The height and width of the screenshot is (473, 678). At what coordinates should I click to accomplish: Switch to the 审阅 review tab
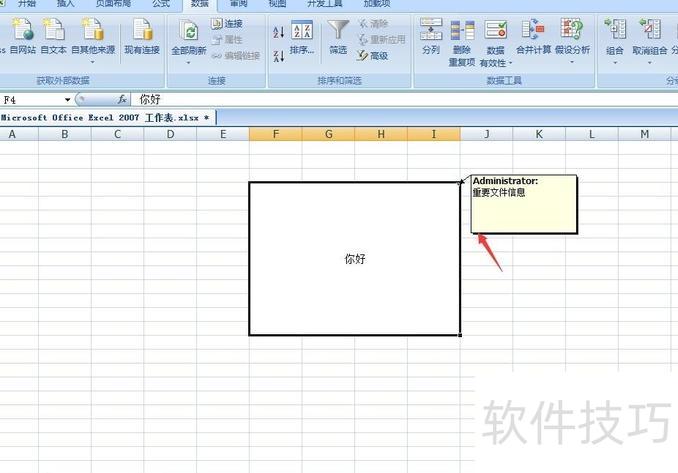pos(238,3)
